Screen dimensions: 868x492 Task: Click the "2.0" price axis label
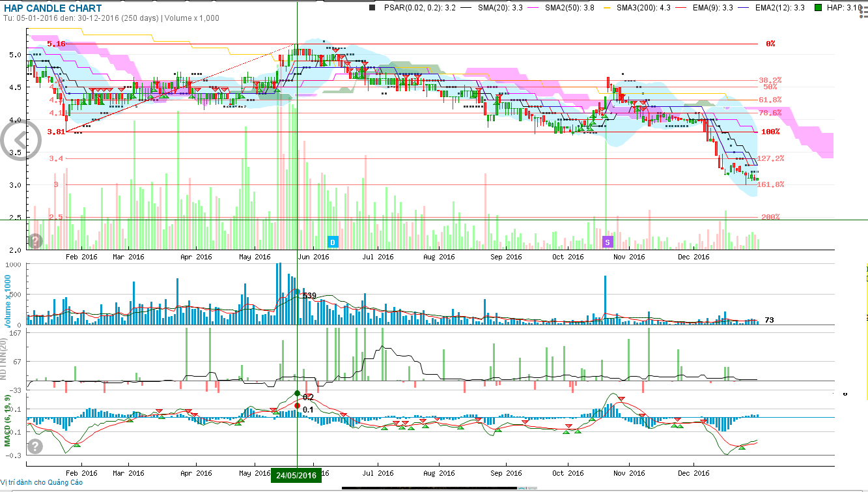pyautogui.click(x=16, y=250)
